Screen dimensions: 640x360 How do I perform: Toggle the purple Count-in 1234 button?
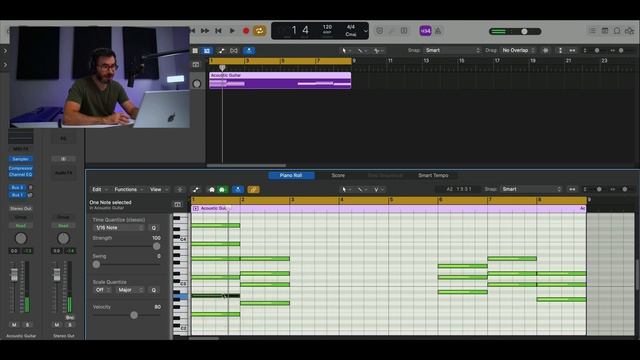425,31
